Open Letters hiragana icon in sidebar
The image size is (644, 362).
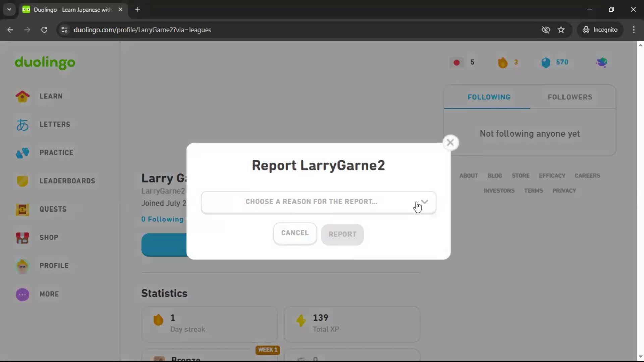click(x=22, y=125)
